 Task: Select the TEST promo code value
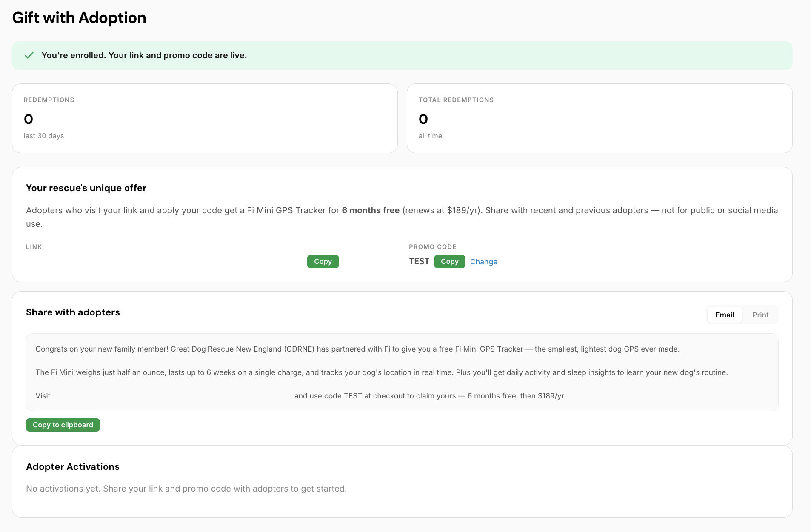click(419, 261)
